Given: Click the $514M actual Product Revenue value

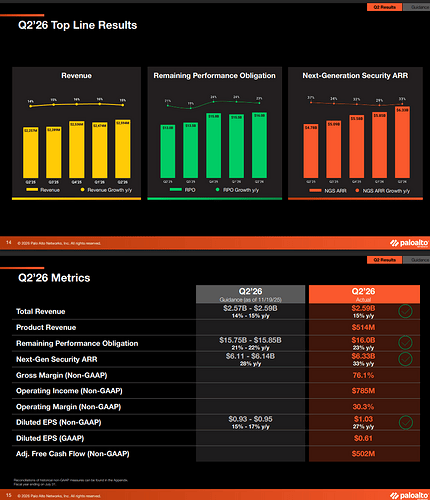Looking at the screenshot, I should pos(363,327).
